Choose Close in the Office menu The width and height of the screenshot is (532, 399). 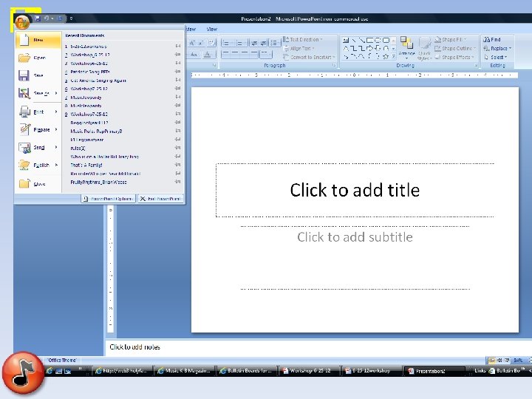coord(38,183)
